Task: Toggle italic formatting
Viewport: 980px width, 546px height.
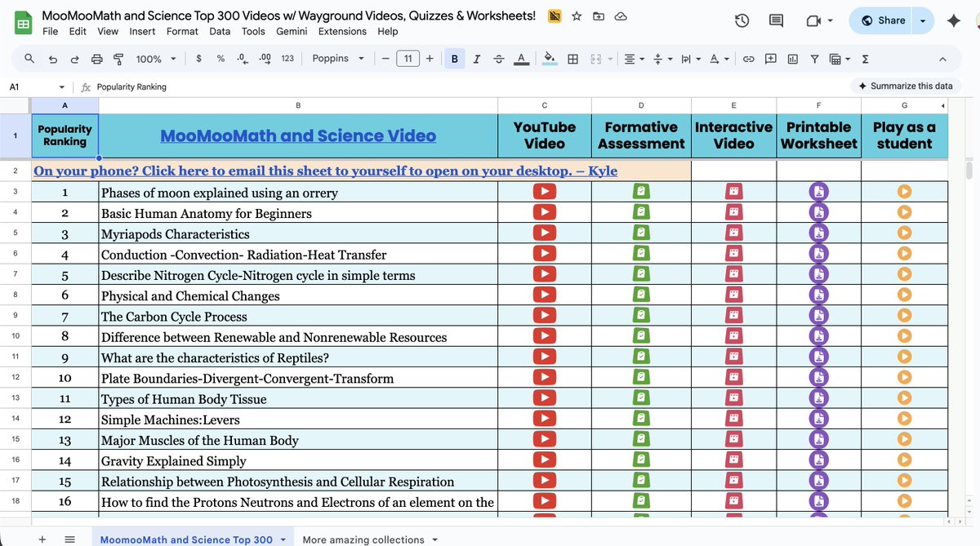Action: coord(477,59)
